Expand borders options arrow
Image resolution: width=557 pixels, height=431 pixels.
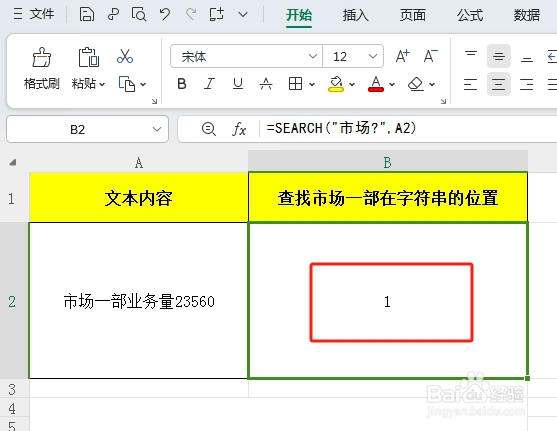click(x=312, y=85)
